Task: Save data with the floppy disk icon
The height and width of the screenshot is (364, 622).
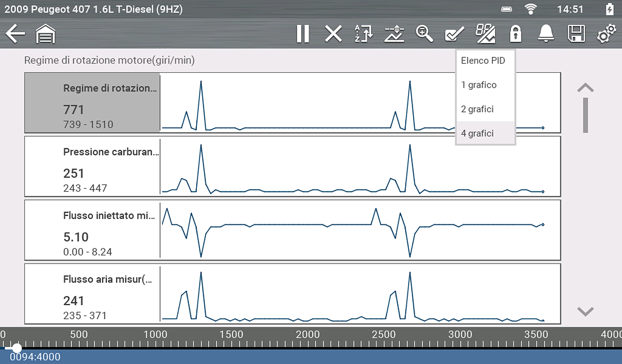Action: 576,34
